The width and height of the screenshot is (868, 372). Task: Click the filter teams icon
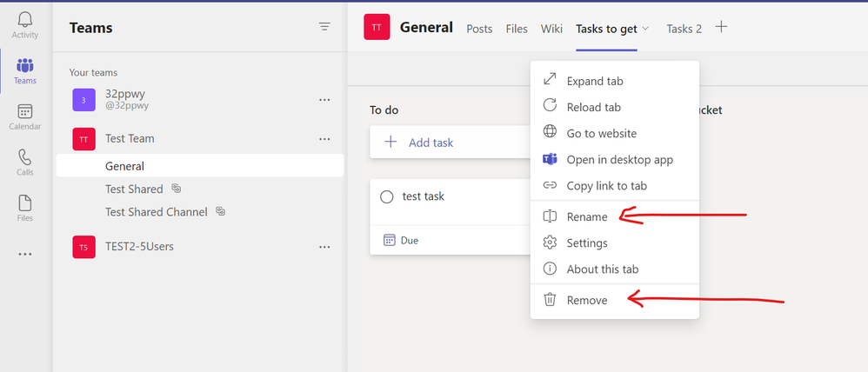tap(324, 27)
